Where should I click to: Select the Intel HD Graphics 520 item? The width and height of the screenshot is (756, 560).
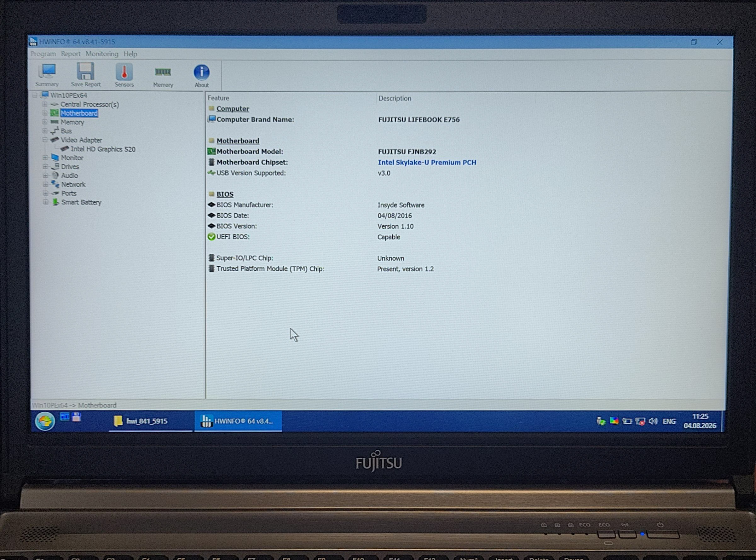(103, 149)
